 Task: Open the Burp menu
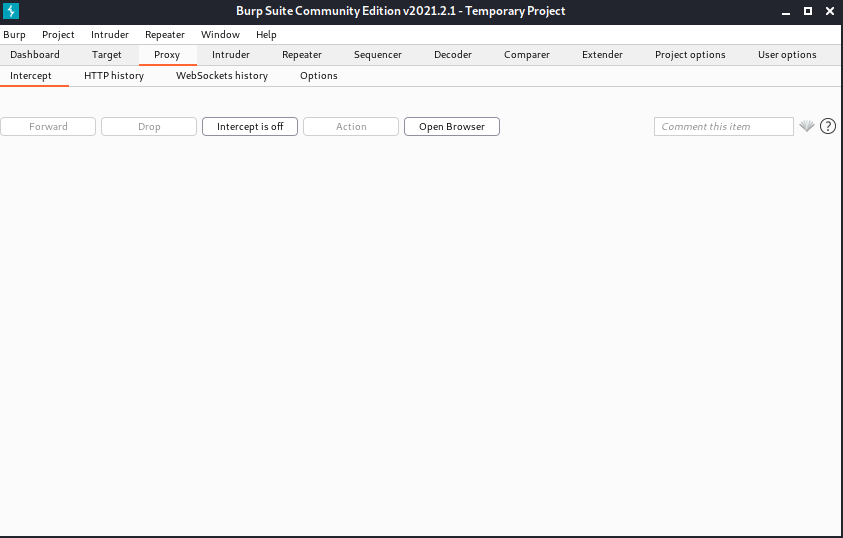pos(15,35)
